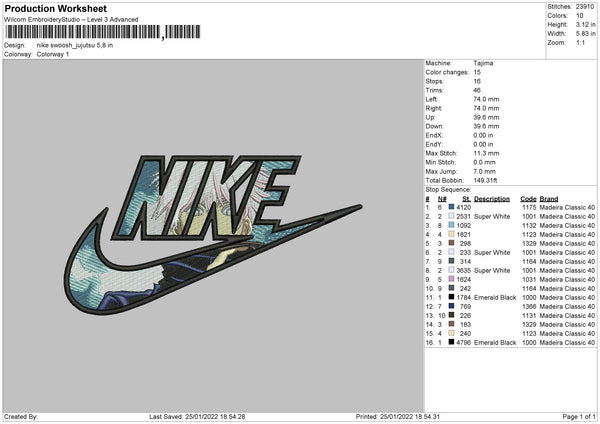Select the Stitches value 23910
This screenshot has height=424, width=600.
[x=585, y=7]
